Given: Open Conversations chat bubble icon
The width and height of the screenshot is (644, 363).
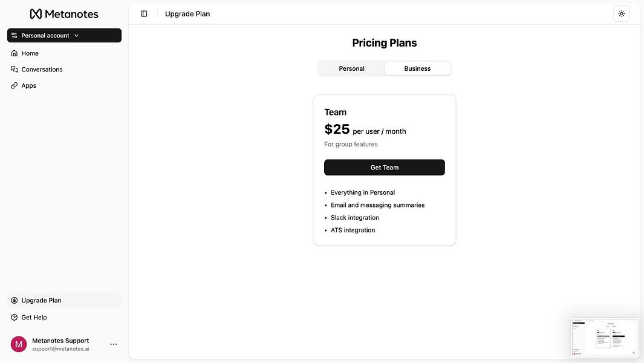Looking at the screenshot, I should [15, 70].
